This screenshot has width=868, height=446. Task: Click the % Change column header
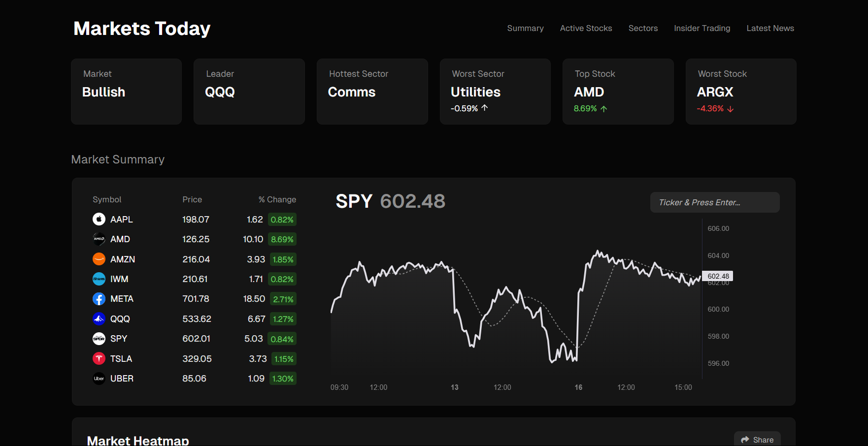coord(277,199)
